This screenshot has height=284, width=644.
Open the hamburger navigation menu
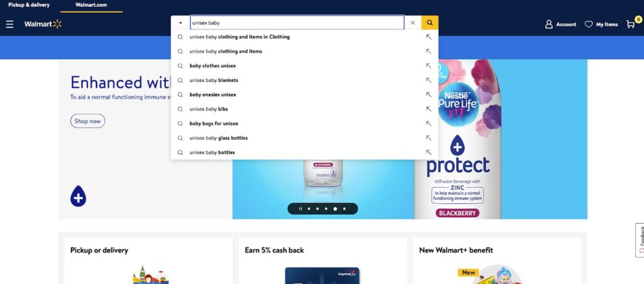pyautogui.click(x=10, y=25)
